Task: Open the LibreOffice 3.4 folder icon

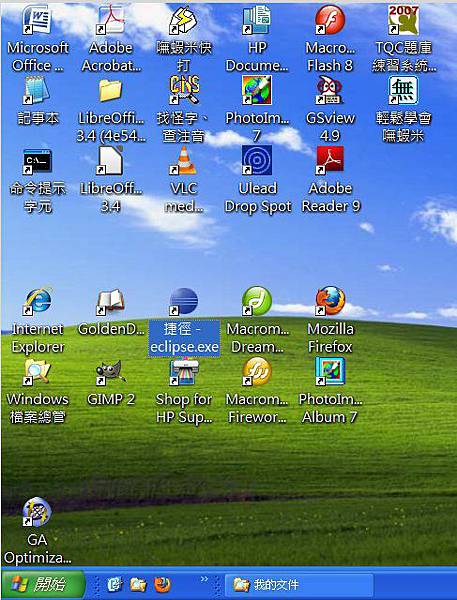Action: pos(111,90)
